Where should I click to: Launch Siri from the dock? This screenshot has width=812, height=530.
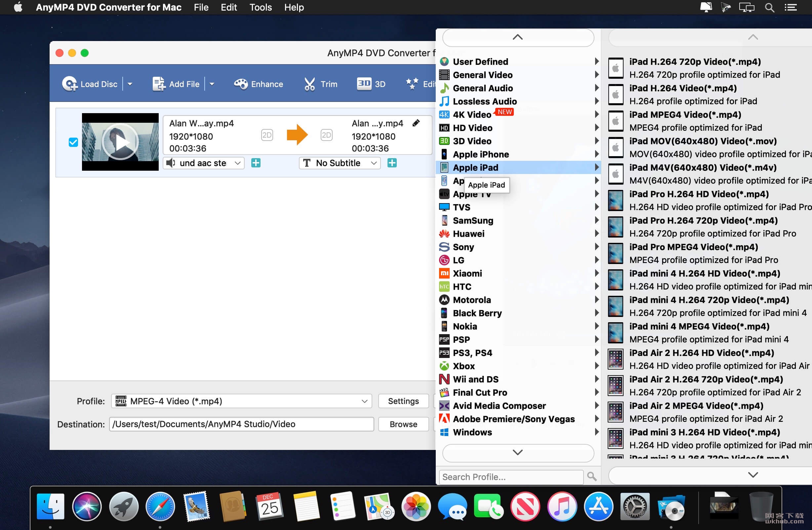coord(87,507)
